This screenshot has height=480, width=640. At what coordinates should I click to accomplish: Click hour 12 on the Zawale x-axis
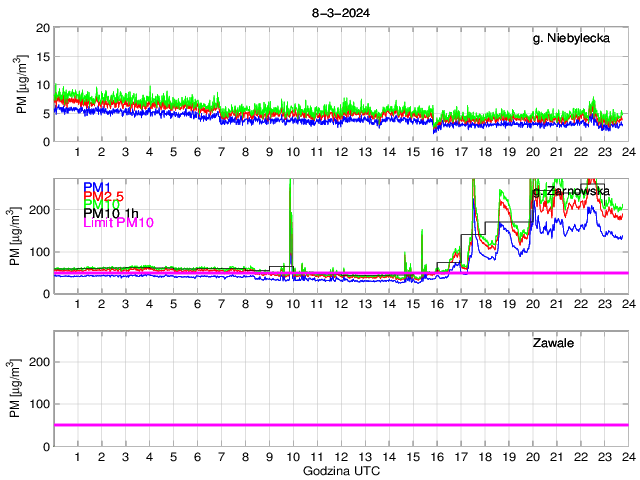(340, 457)
